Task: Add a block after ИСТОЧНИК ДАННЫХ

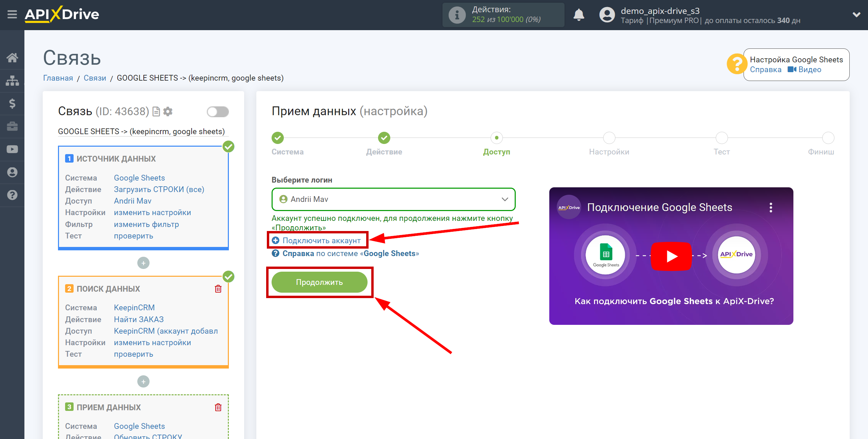Action: coord(143,263)
